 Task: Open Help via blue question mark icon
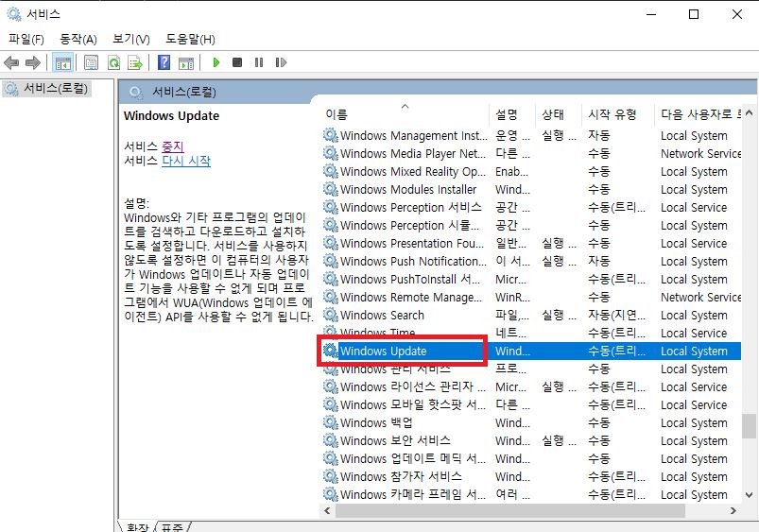tap(164, 62)
